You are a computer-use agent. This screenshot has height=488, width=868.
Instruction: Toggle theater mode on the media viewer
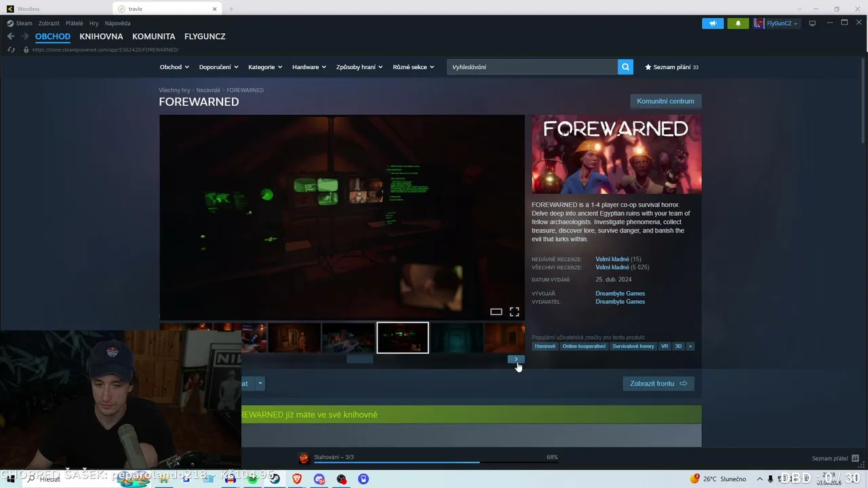click(x=496, y=312)
